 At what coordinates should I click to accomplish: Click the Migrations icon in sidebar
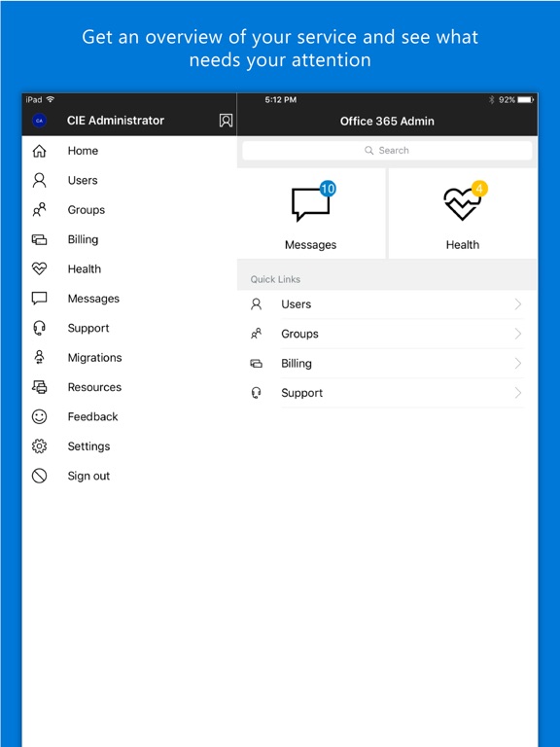[x=39, y=357]
